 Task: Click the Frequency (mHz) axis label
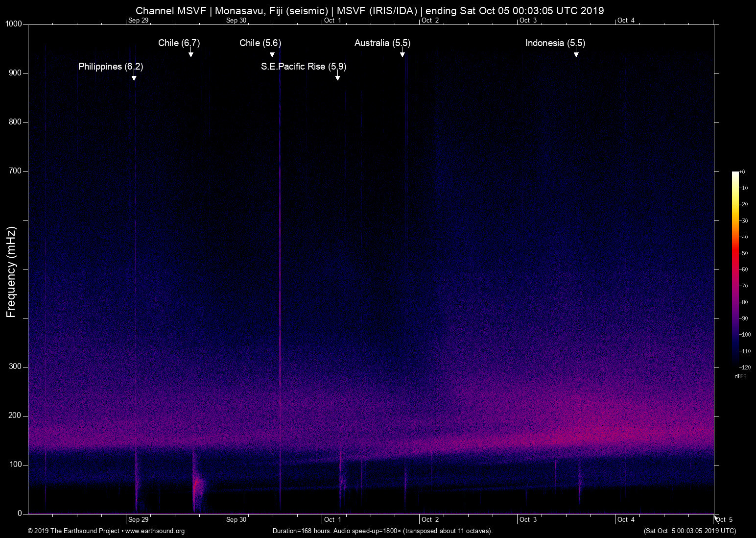[x=11, y=272]
